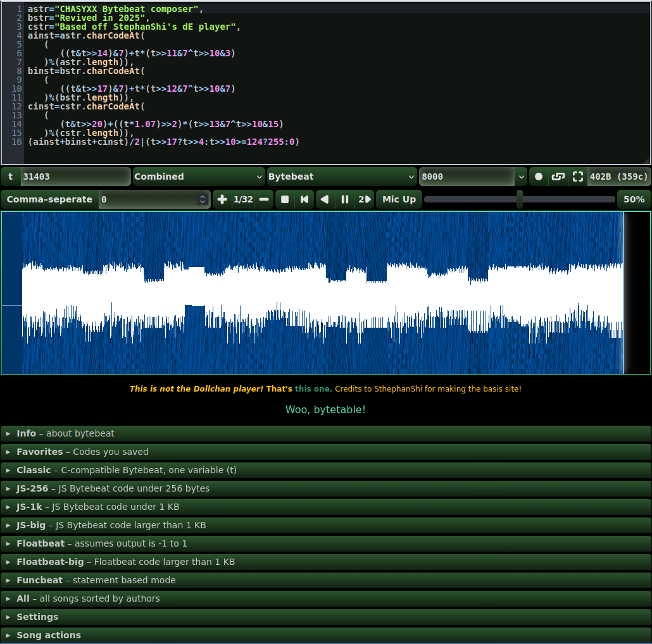Click the record button (circle icon)

coord(539,177)
